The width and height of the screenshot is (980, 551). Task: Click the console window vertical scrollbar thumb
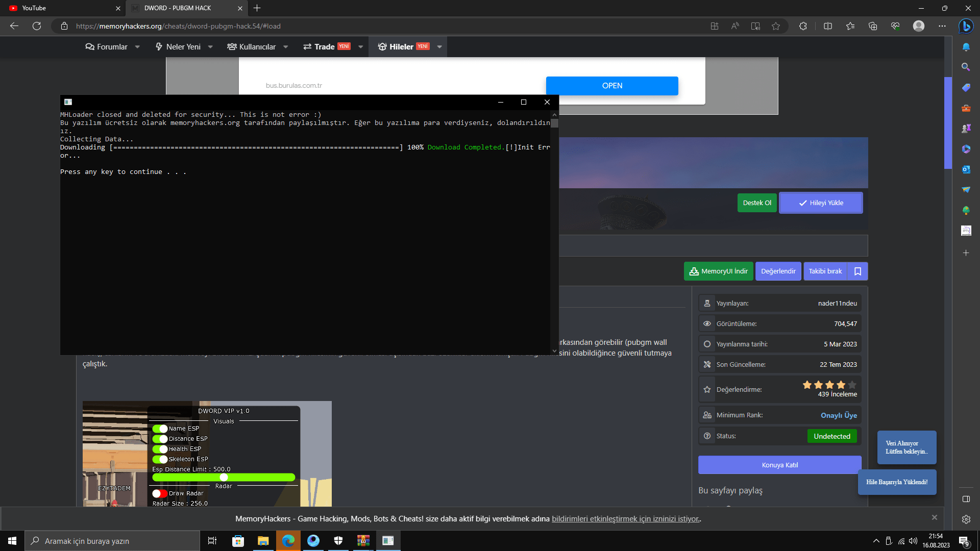point(554,123)
